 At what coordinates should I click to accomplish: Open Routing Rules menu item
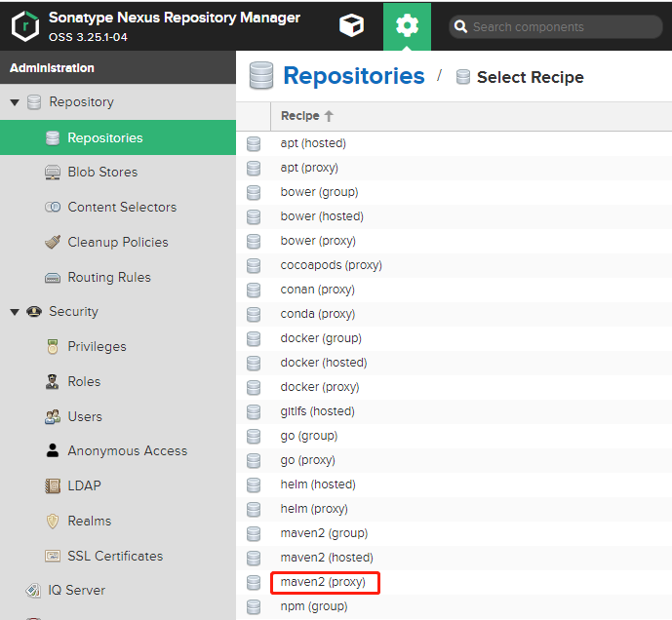[109, 278]
